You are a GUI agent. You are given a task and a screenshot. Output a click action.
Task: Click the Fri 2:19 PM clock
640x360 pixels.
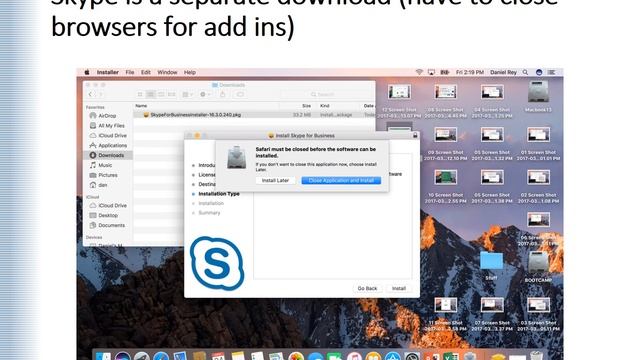coord(469,72)
